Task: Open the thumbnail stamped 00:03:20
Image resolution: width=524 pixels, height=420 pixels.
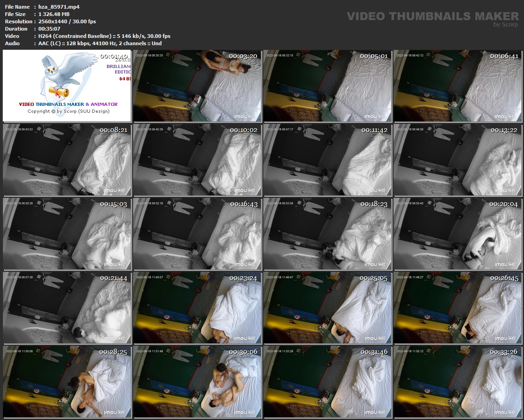Action: click(x=197, y=86)
